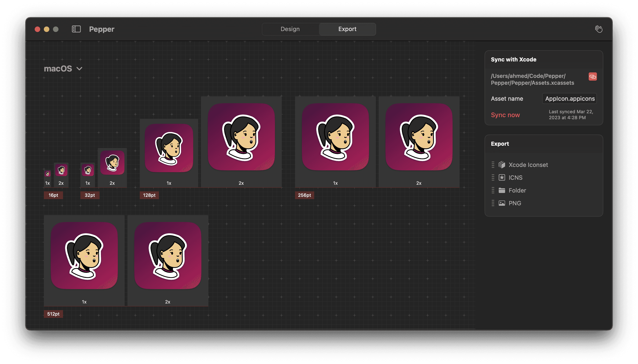
Task: Select the 512pt 1x icon preview
Action: 84,256
